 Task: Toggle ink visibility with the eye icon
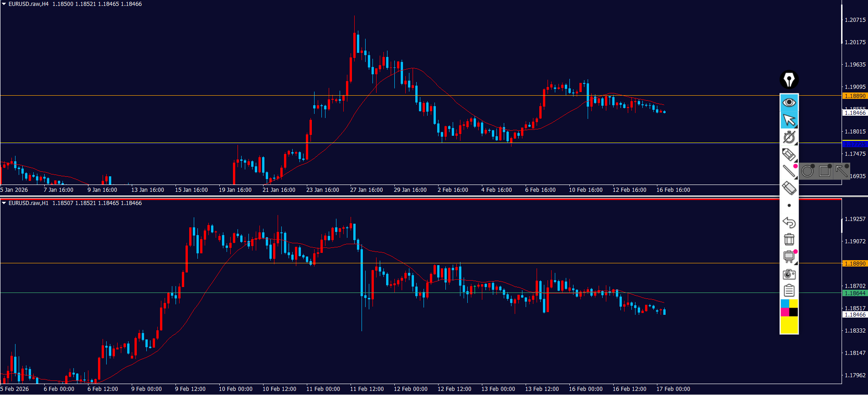789,103
